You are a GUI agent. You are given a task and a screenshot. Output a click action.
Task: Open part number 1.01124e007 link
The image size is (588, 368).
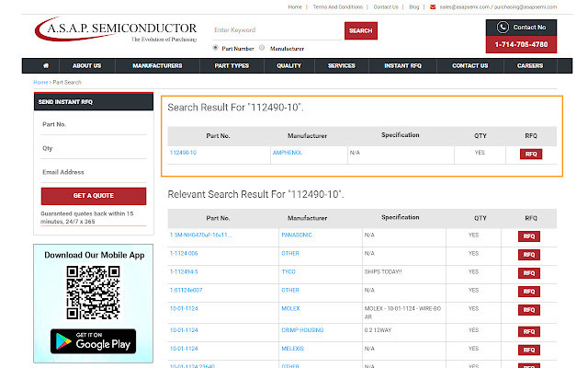tap(186, 290)
